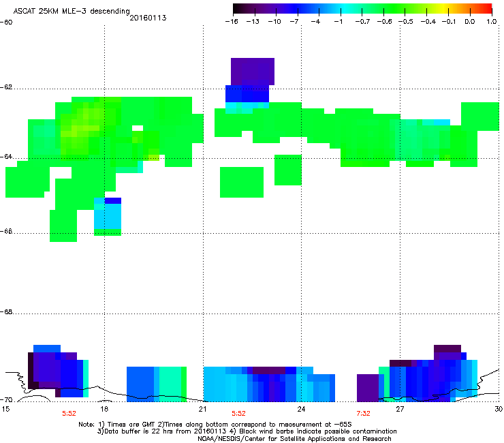Click the red 7:32 swath time
504x443 pixels.
point(363,414)
